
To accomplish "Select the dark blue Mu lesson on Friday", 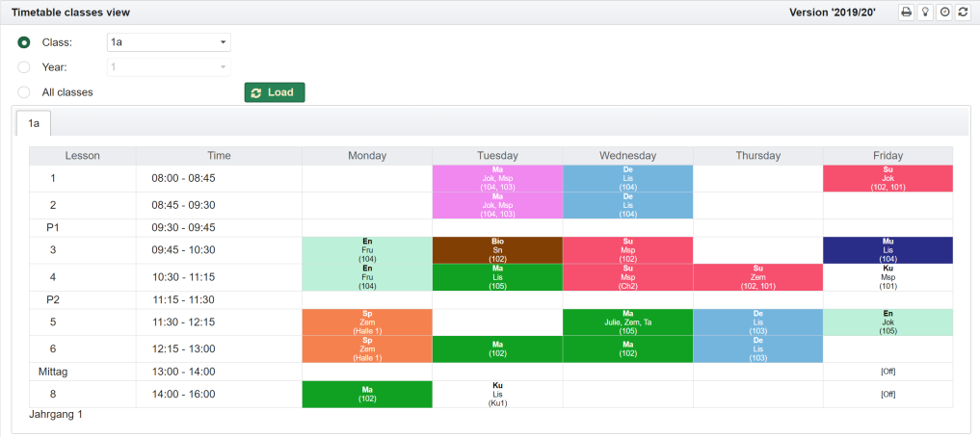I will (887, 250).
